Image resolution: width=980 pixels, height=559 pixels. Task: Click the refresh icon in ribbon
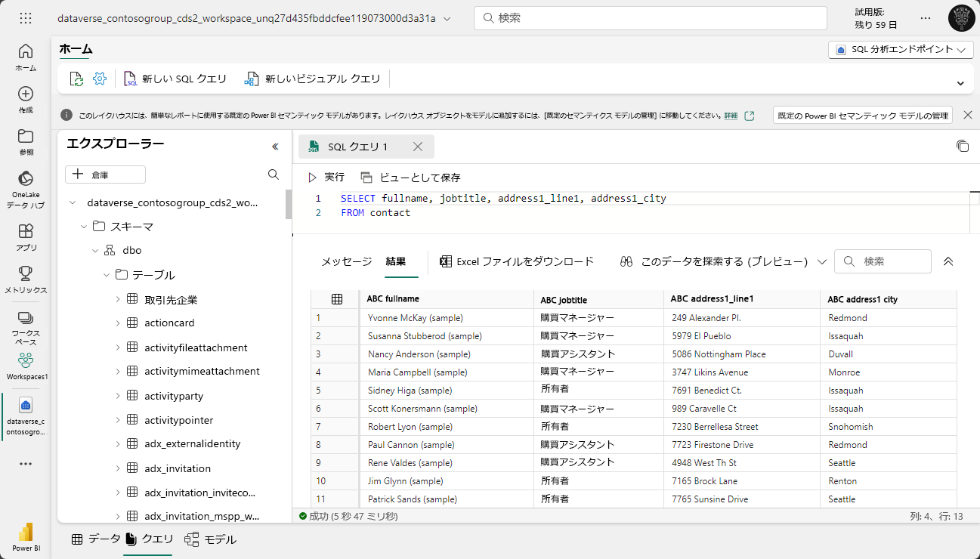76,79
